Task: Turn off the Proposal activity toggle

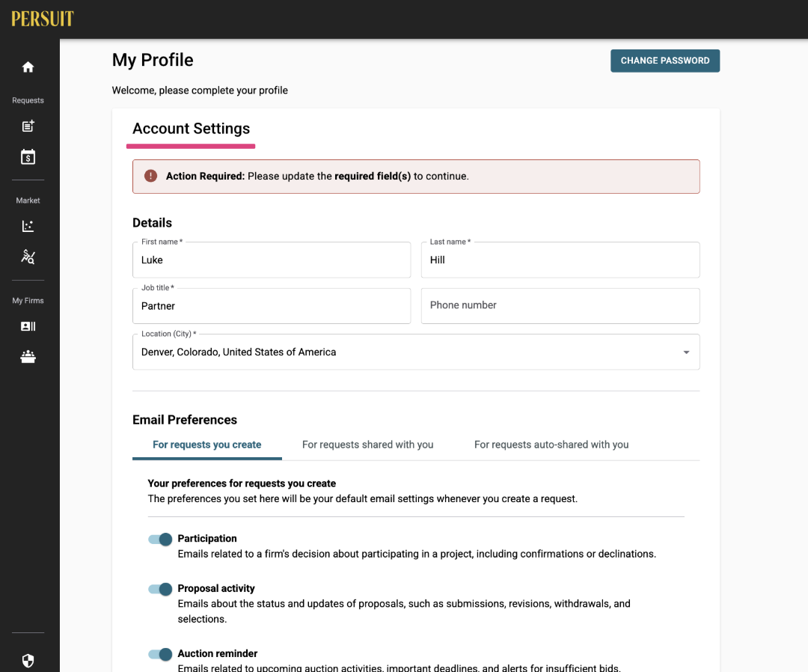Action: (x=159, y=589)
